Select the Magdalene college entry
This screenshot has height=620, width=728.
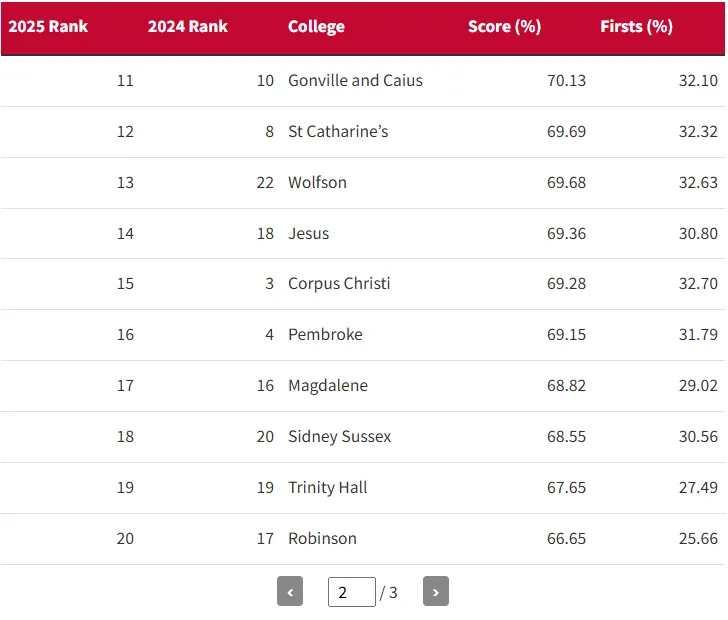328,386
